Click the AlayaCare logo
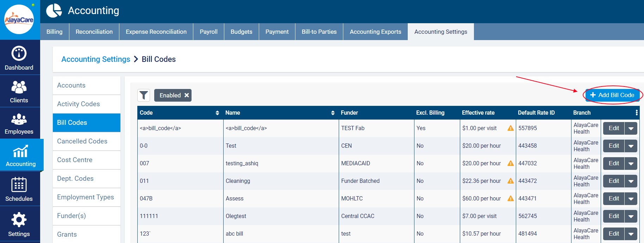The width and height of the screenshot is (644, 243). tap(19, 20)
